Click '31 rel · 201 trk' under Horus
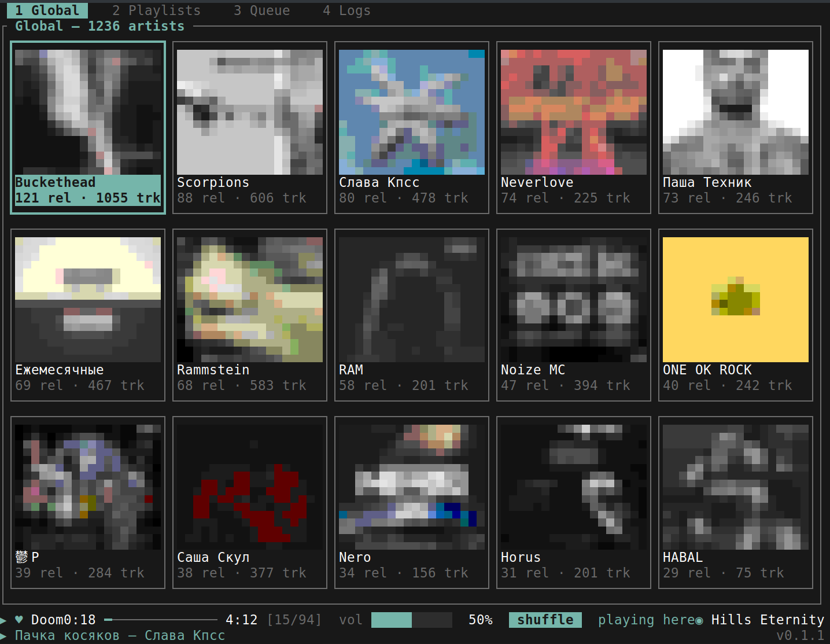This screenshot has height=644, width=830. (x=566, y=573)
